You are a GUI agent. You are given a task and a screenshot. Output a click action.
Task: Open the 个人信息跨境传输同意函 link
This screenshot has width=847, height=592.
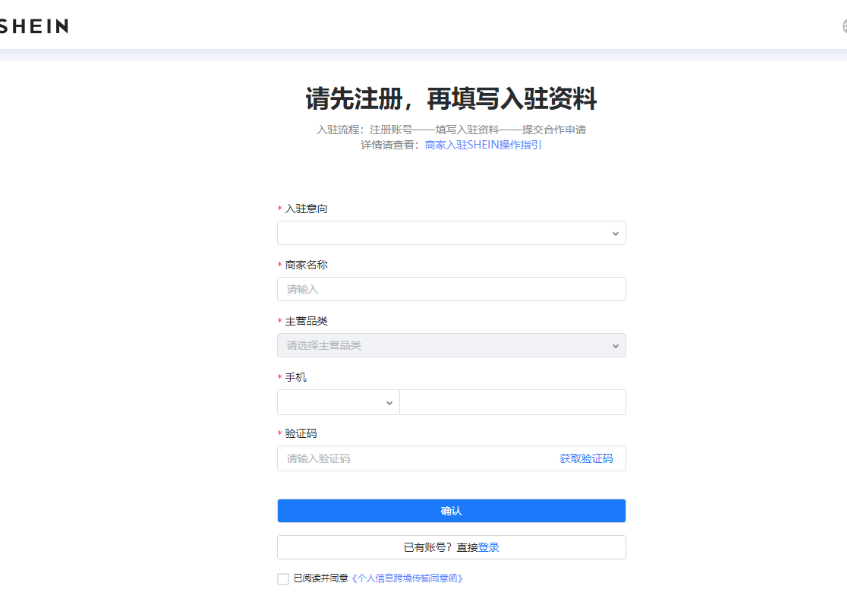(407, 578)
